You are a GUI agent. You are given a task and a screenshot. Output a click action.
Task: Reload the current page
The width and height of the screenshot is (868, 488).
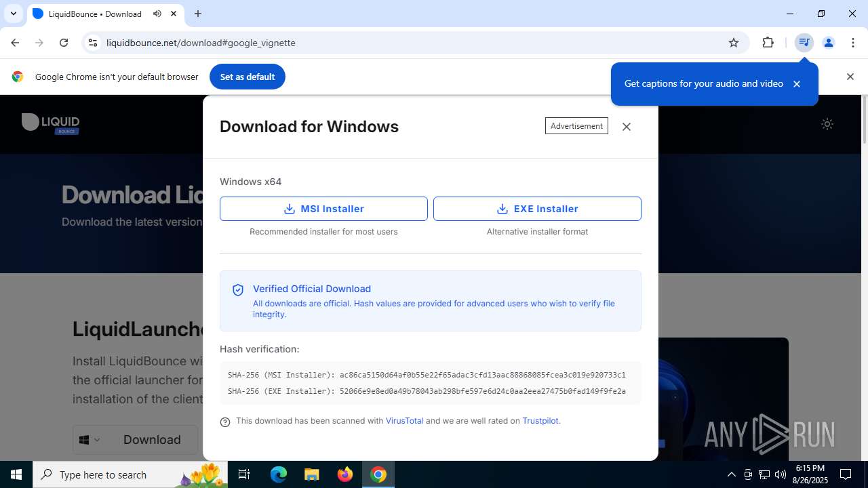click(x=64, y=43)
